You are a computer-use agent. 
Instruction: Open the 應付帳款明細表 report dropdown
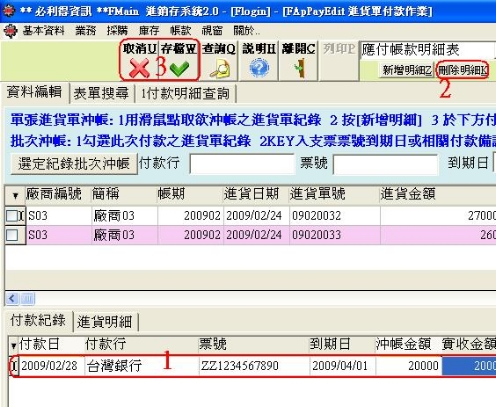(x=428, y=50)
